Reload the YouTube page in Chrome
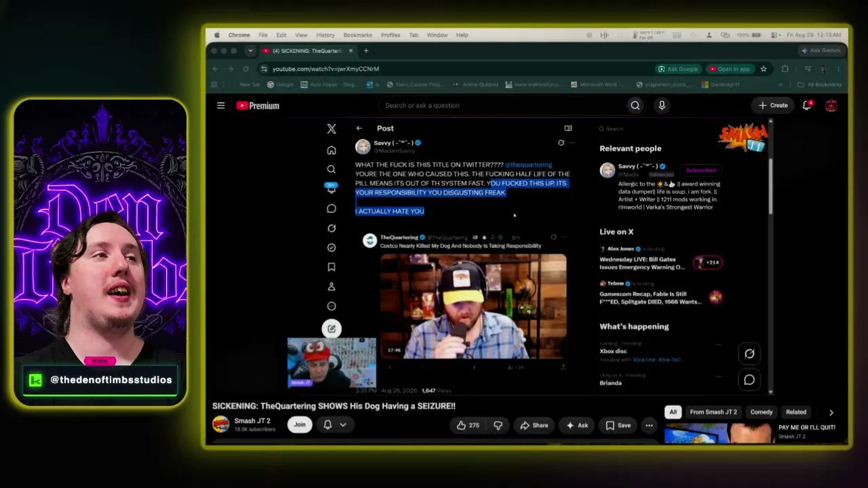The height and width of the screenshot is (488, 868). click(x=245, y=68)
